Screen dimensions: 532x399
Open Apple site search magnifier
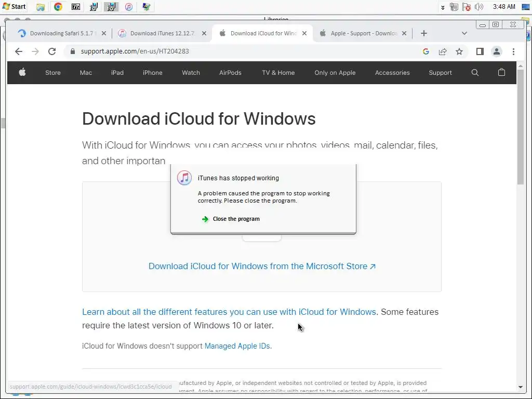475,73
